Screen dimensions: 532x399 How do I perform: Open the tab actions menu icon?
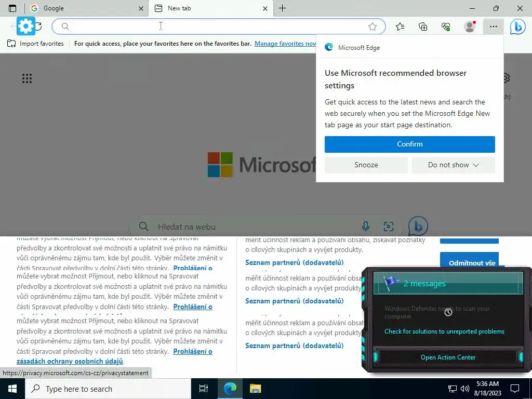(x=12, y=8)
